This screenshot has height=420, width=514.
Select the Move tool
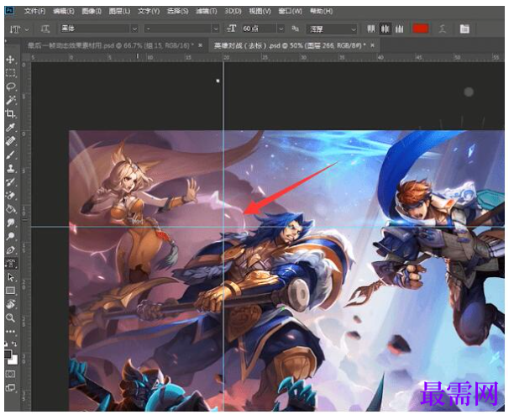(x=10, y=60)
